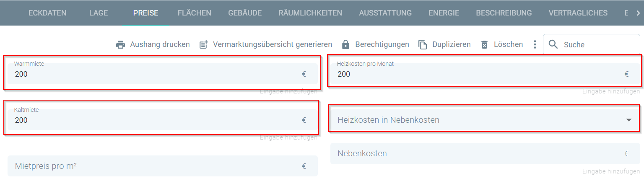Click the Löschen trash icon

pos(484,44)
